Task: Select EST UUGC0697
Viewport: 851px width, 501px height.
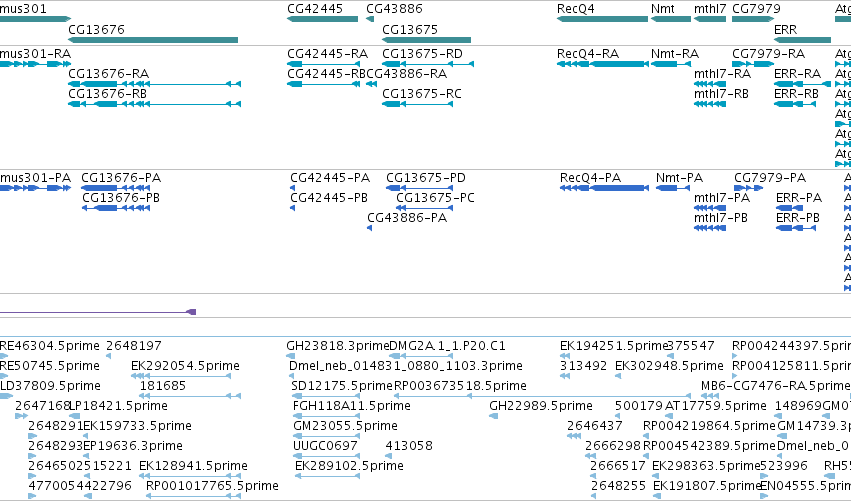Action: pyautogui.click(x=325, y=446)
